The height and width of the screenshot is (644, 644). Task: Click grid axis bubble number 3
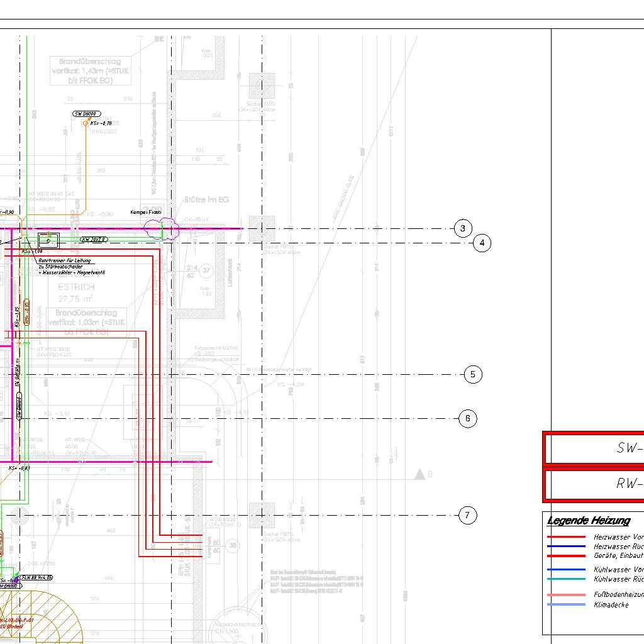click(463, 228)
